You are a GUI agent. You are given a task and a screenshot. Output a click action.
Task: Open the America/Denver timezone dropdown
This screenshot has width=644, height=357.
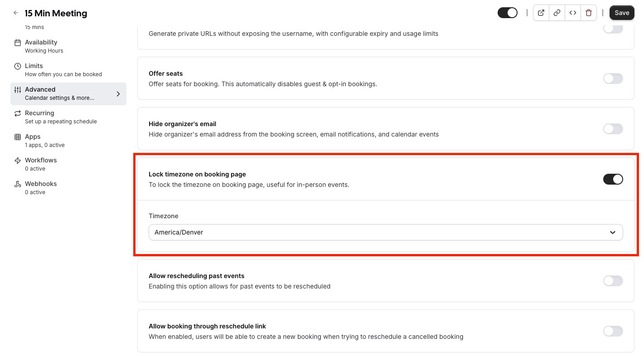(386, 232)
